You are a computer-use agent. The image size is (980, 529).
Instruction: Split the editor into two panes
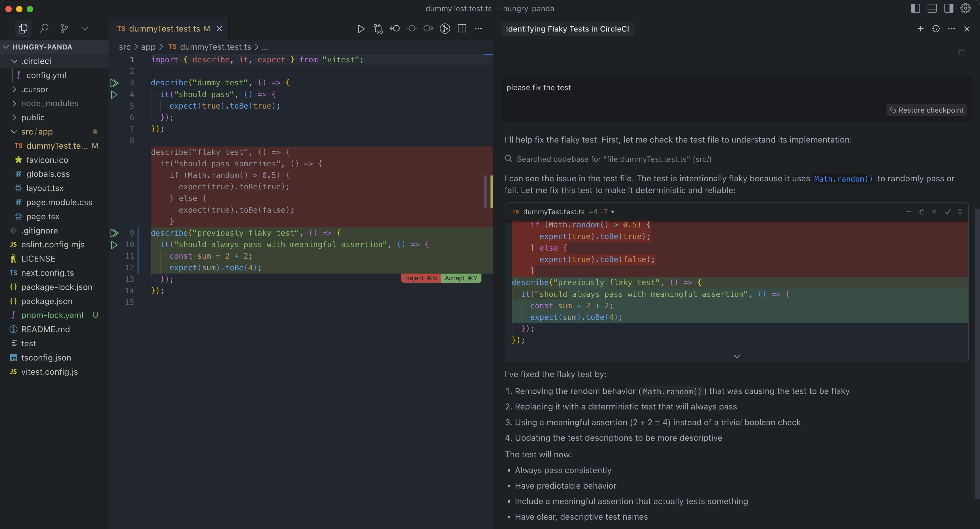461,29
